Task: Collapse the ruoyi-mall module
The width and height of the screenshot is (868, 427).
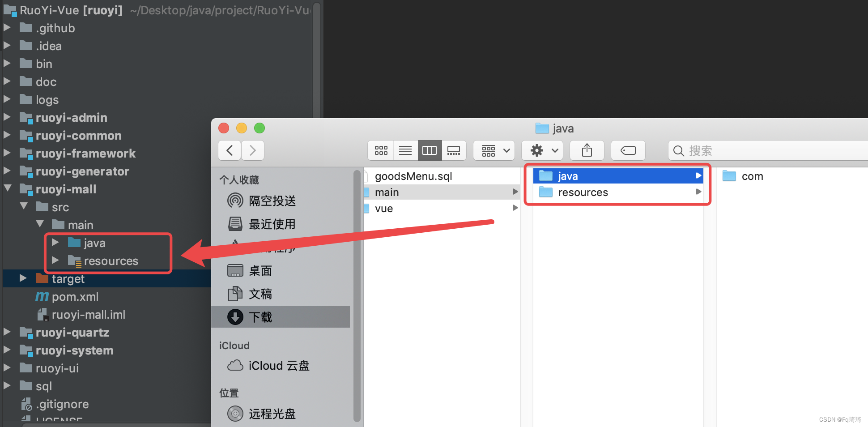Action: click(x=8, y=188)
